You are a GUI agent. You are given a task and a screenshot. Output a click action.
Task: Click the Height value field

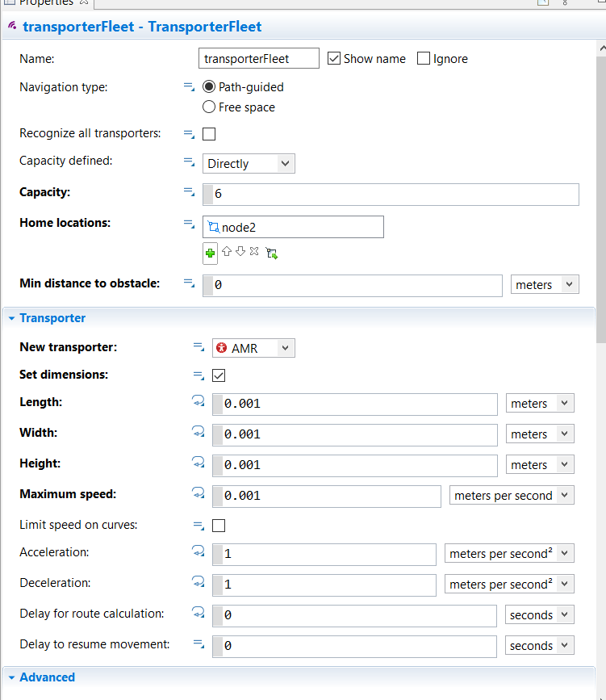point(355,466)
